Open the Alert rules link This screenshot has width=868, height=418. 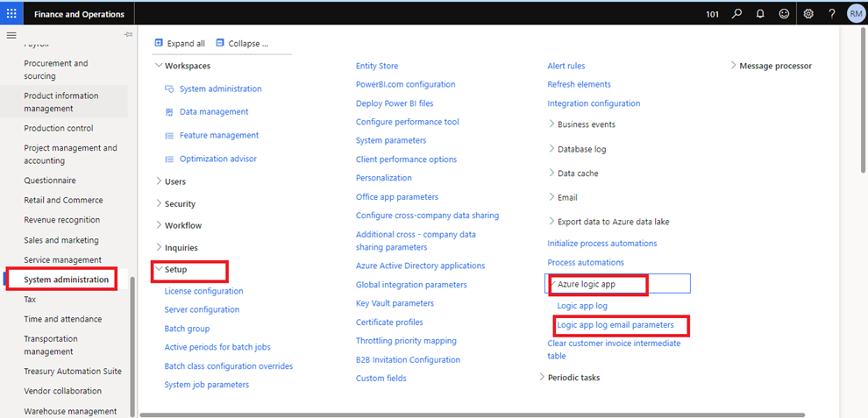[566, 66]
